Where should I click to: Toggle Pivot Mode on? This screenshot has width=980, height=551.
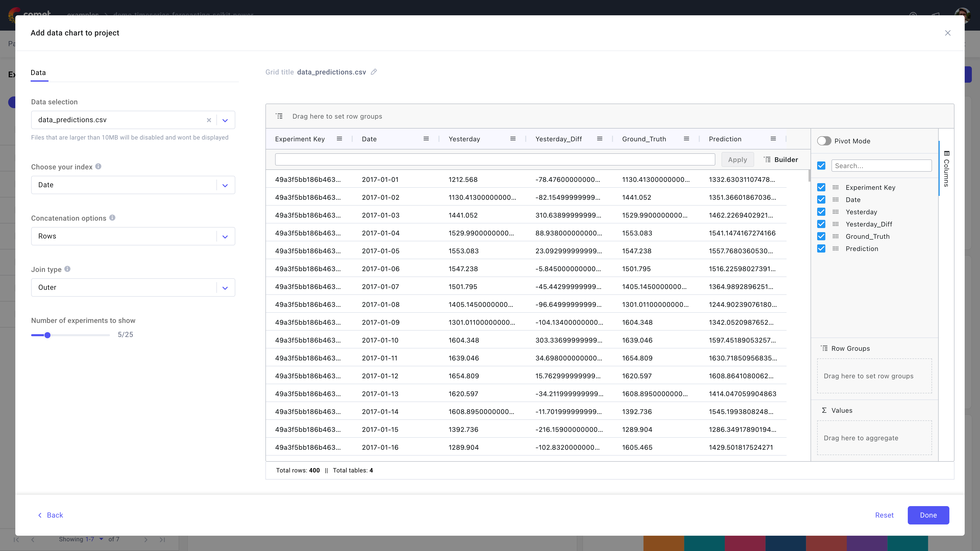coord(824,141)
